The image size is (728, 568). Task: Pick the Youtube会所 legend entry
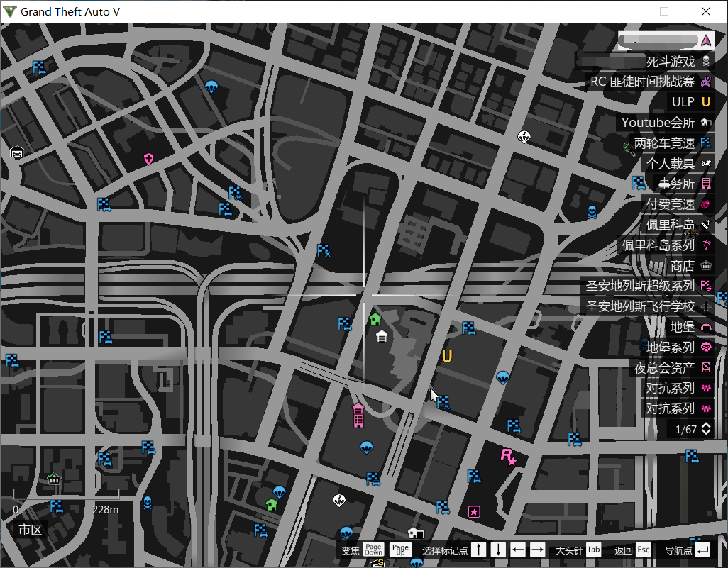[666, 123]
